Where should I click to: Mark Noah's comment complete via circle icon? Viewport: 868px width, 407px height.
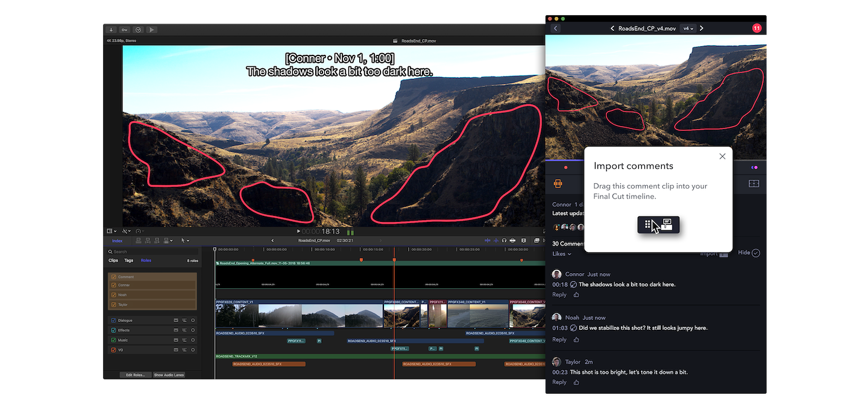574,328
